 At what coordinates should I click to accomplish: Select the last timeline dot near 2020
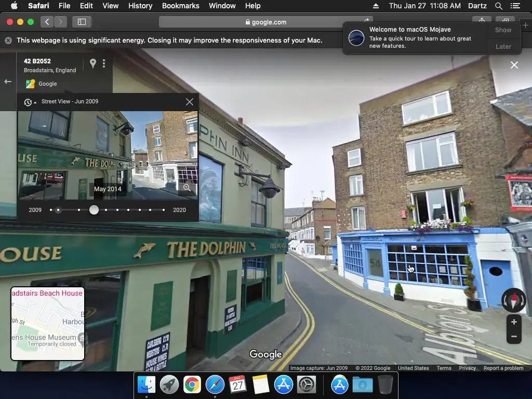164,210
